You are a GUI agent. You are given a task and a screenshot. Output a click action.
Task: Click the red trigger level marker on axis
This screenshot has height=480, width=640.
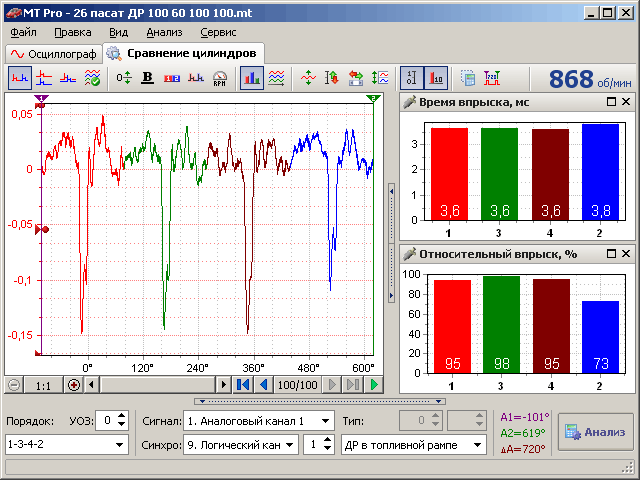[42, 230]
